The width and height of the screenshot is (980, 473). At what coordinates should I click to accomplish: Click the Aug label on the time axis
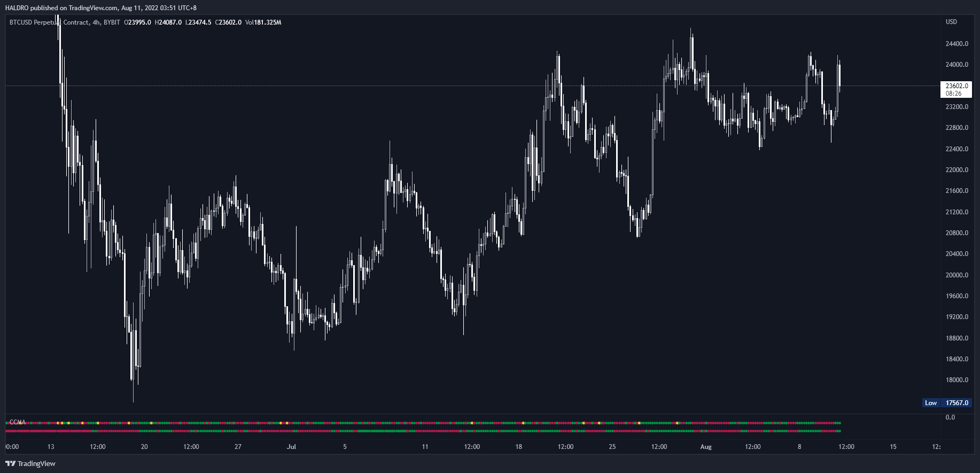click(x=706, y=447)
